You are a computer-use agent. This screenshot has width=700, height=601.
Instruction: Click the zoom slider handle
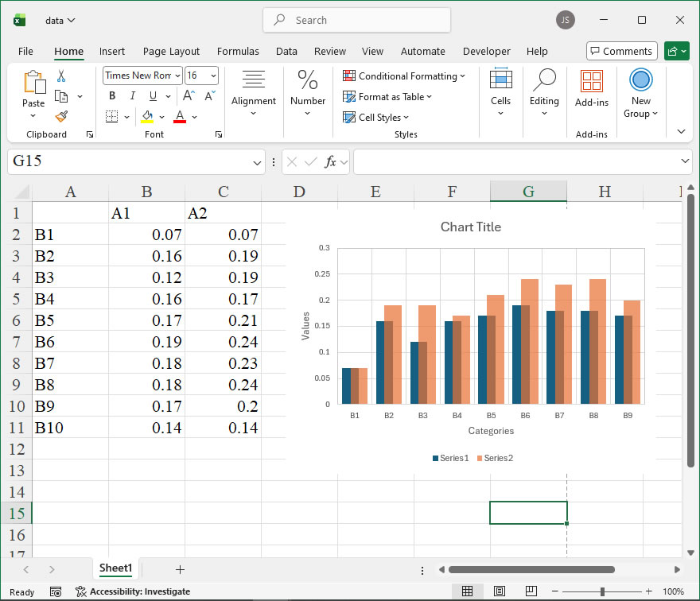coord(602,591)
